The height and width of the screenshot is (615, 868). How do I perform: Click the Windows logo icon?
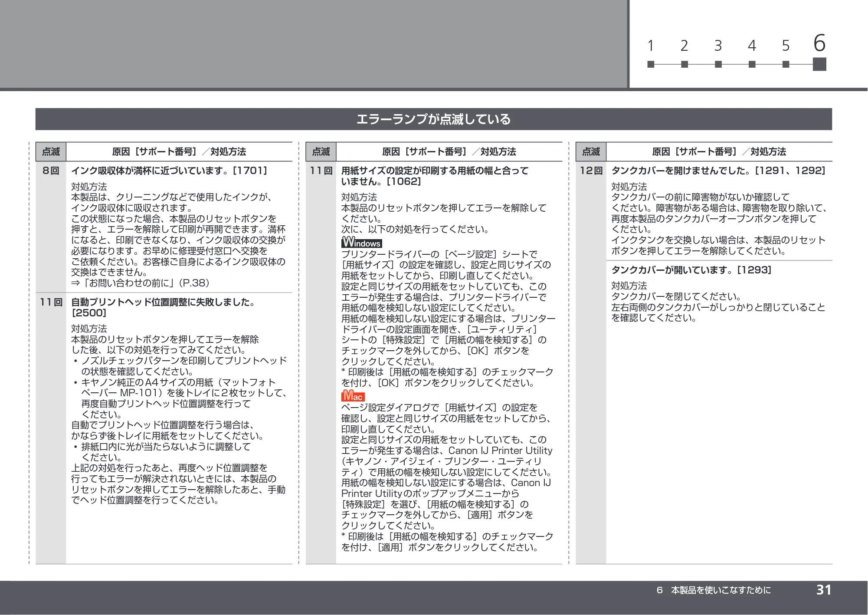pyautogui.click(x=361, y=243)
